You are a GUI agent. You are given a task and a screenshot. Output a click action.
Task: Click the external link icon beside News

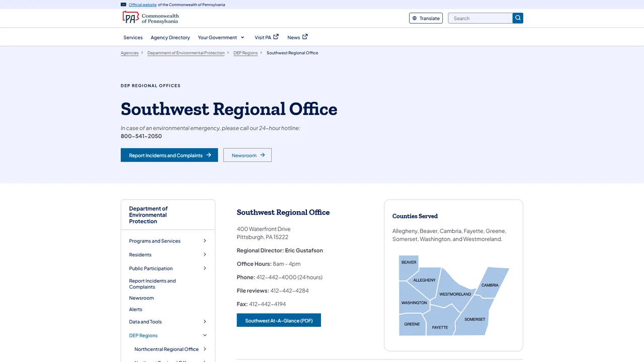(305, 37)
